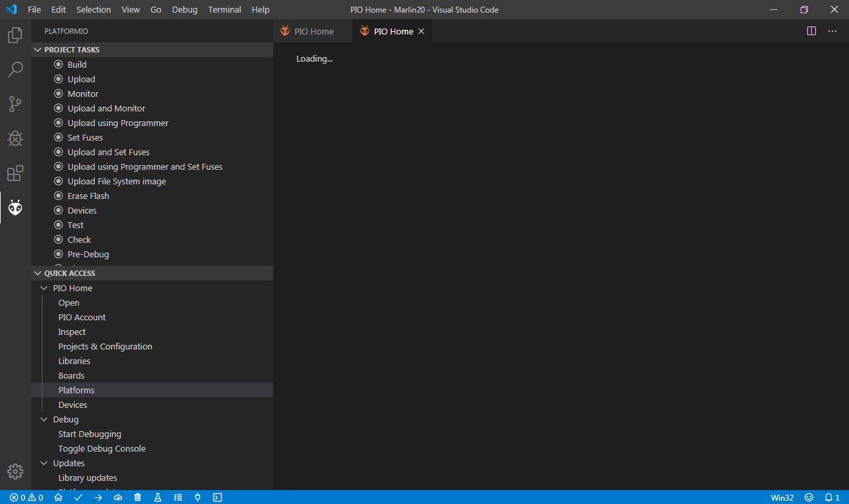This screenshot has height=504, width=849.
Task: Open the Search view in the activity bar
Action: pyautogui.click(x=15, y=70)
